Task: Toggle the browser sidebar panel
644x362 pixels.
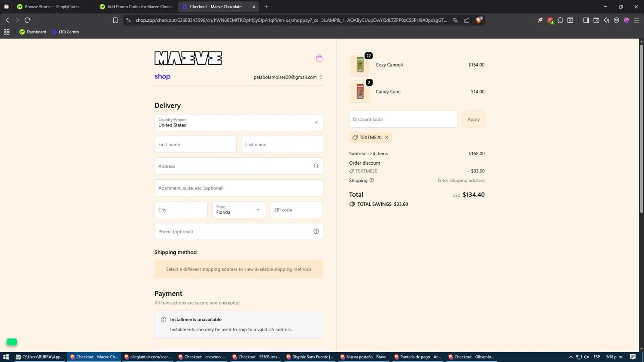Action: point(586,20)
